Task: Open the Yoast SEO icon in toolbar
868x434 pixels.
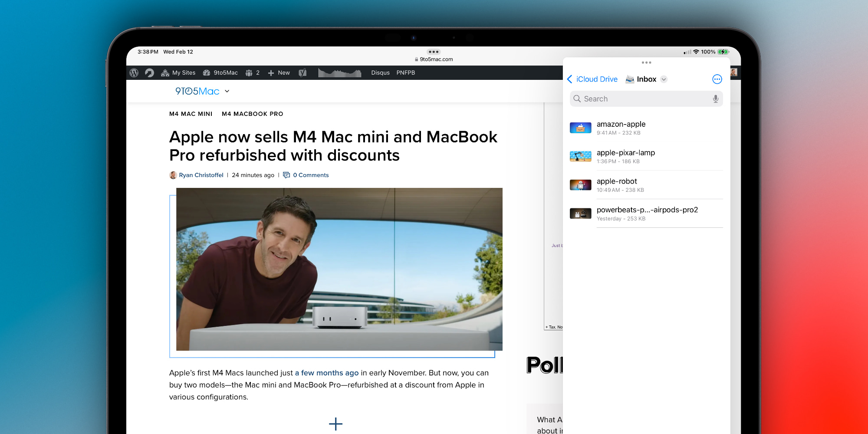Action: (302, 72)
